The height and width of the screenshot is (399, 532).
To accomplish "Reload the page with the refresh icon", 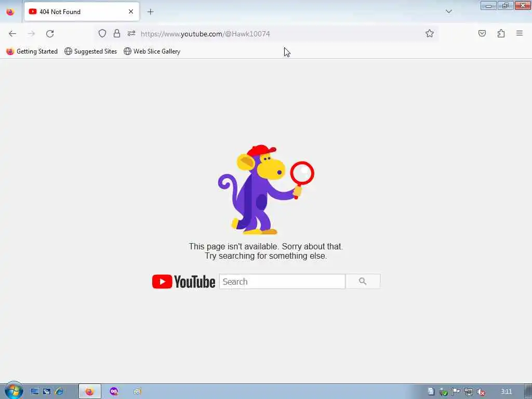I will (x=50, y=34).
